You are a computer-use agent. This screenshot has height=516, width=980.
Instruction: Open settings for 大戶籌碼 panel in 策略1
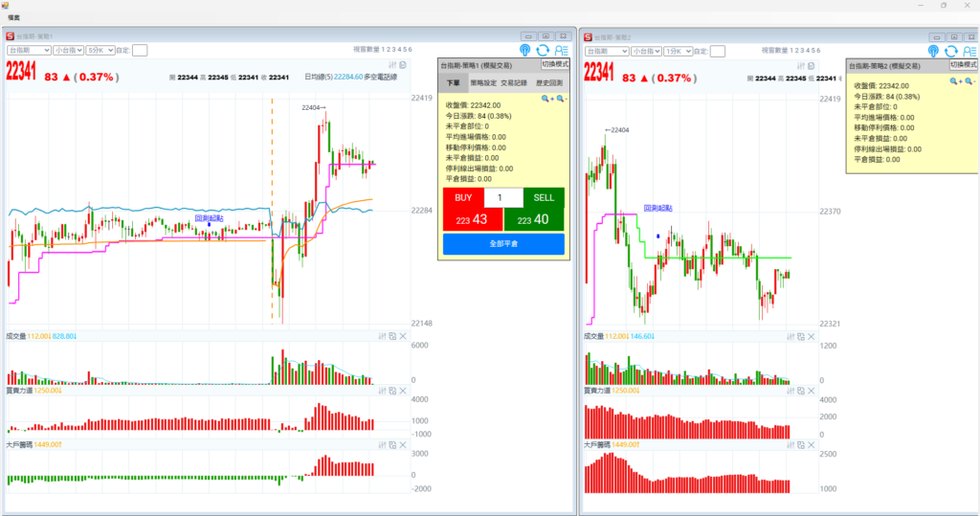tap(382, 445)
